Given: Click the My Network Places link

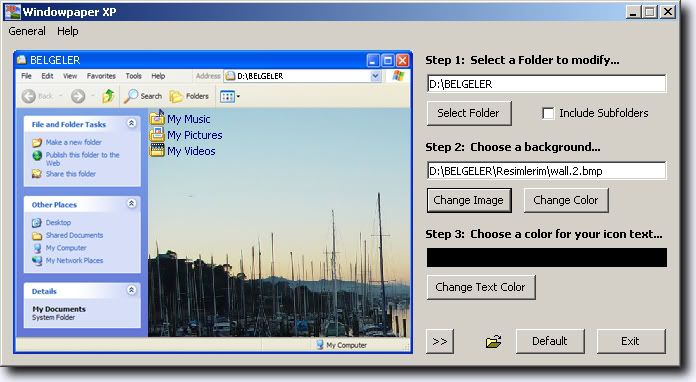Looking at the screenshot, I should (x=74, y=260).
